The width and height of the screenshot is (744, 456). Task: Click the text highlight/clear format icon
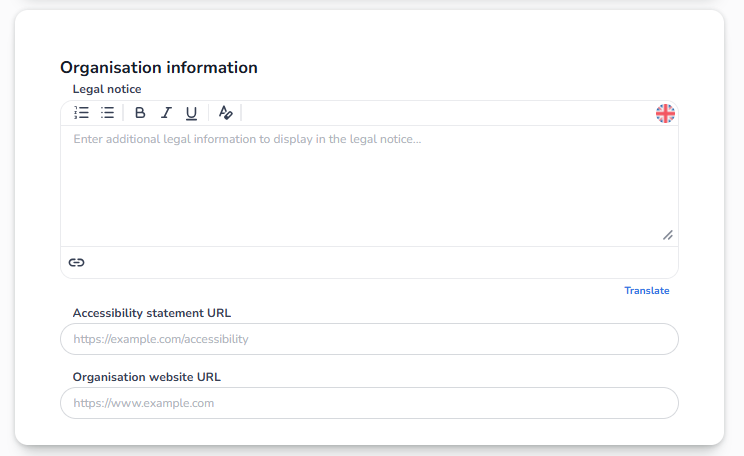[x=226, y=113]
